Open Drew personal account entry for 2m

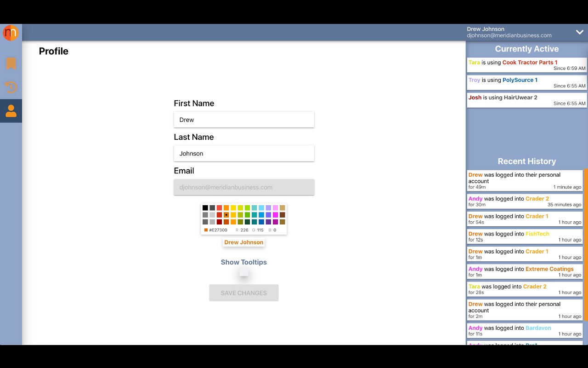pos(525,310)
